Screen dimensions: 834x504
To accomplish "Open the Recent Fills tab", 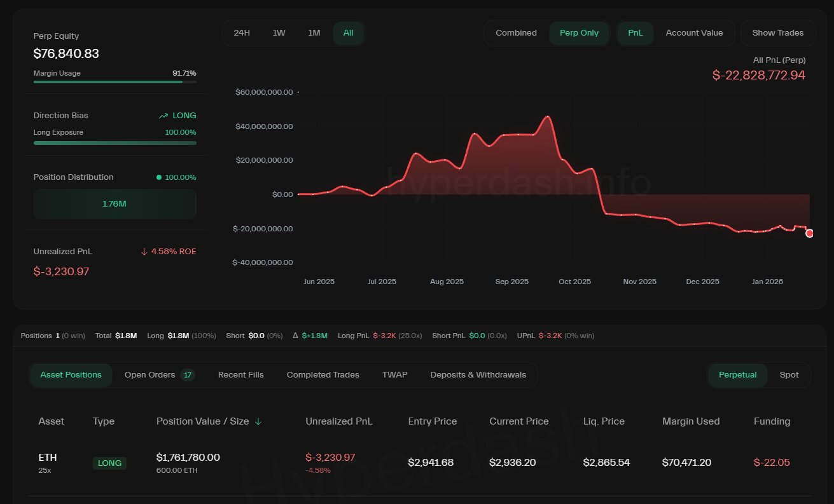I will [x=240, y=375].
